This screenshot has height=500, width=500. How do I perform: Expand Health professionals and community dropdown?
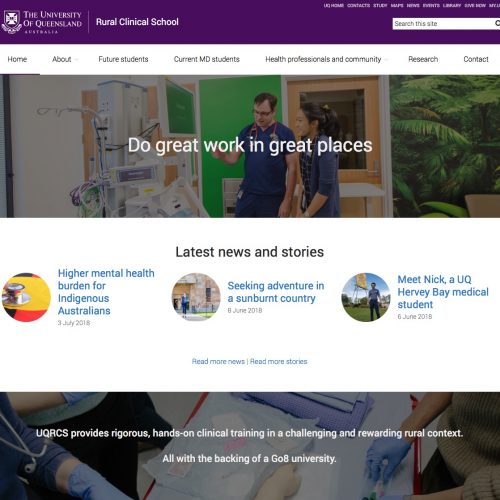point(386,60)
